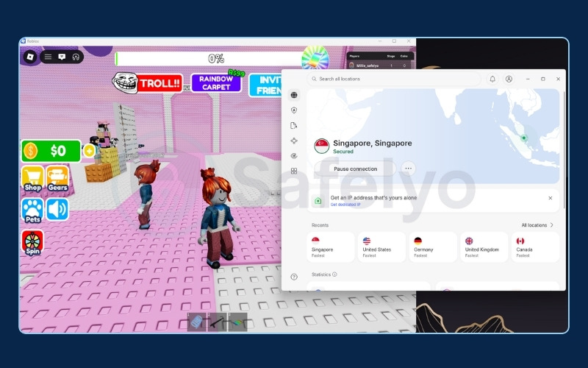Click the INVITE FRIENDS blue button
The width and height of the screenshot is (588, 368).
[265, 85]
